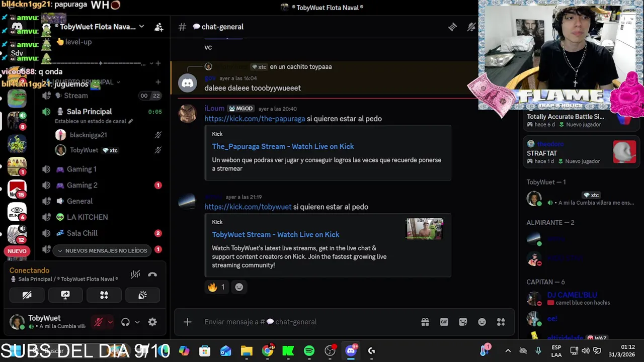Open File Explorer from the taskbar
Screen dimensions: 644x362
pyautogui.click(x=247, y=351)
